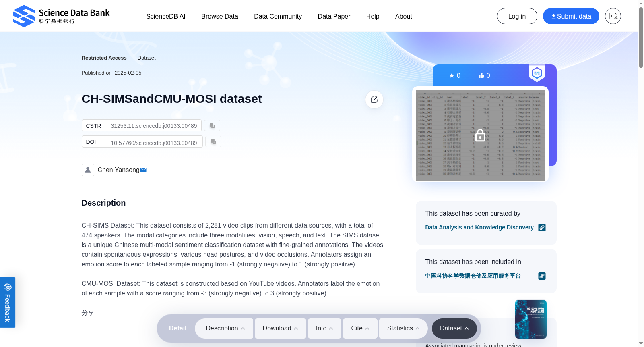The width and height of the screenshot is (644, 347).
Task: Open Data Community menu
Action: click(278, 17)
